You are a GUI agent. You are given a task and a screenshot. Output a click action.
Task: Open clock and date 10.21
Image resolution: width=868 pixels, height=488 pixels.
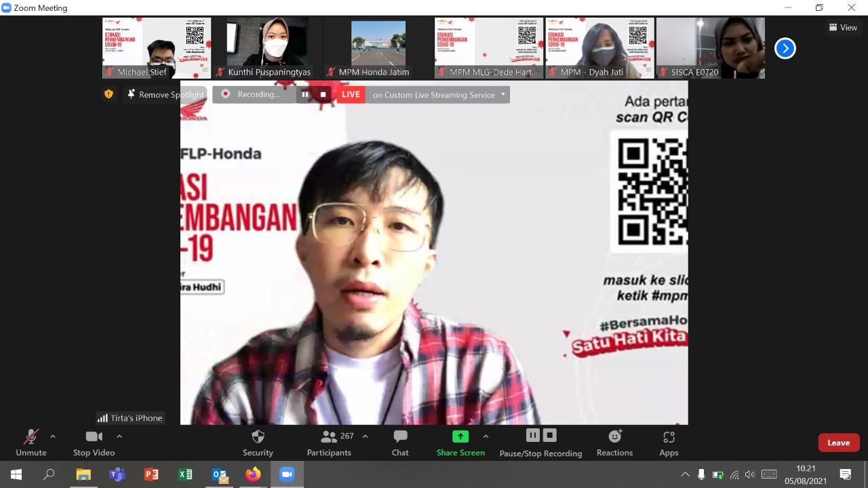click(806, 474)
